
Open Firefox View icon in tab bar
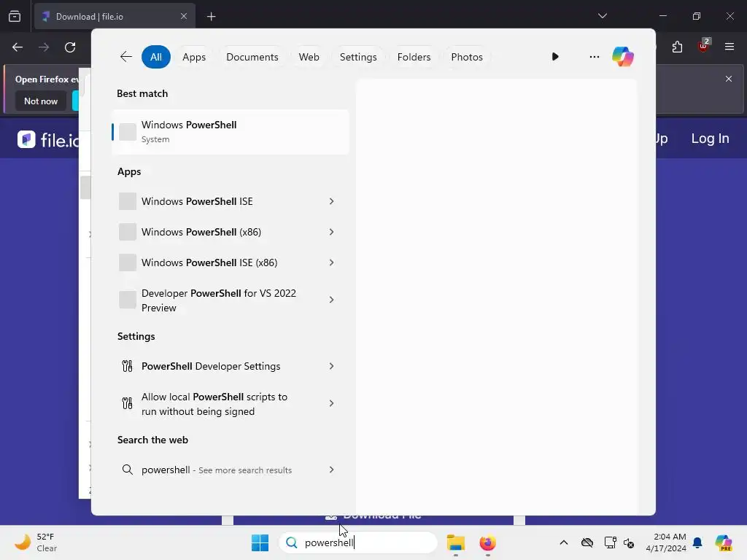pyautogui.click(x=15, y=17)
